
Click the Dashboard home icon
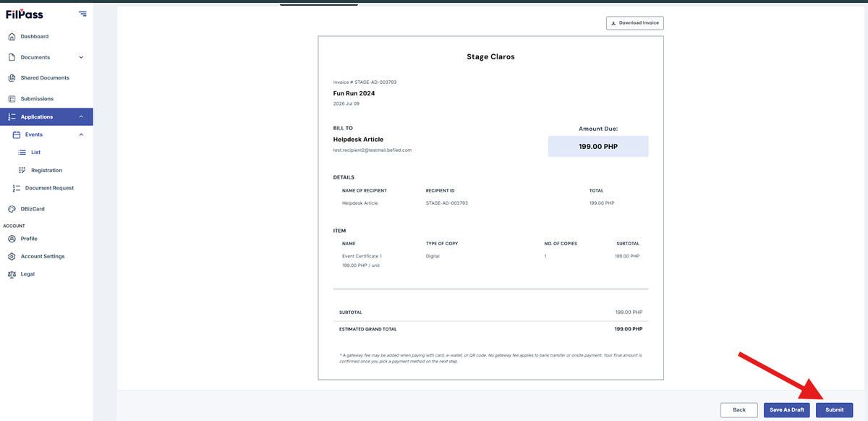[x=12, y=37]
